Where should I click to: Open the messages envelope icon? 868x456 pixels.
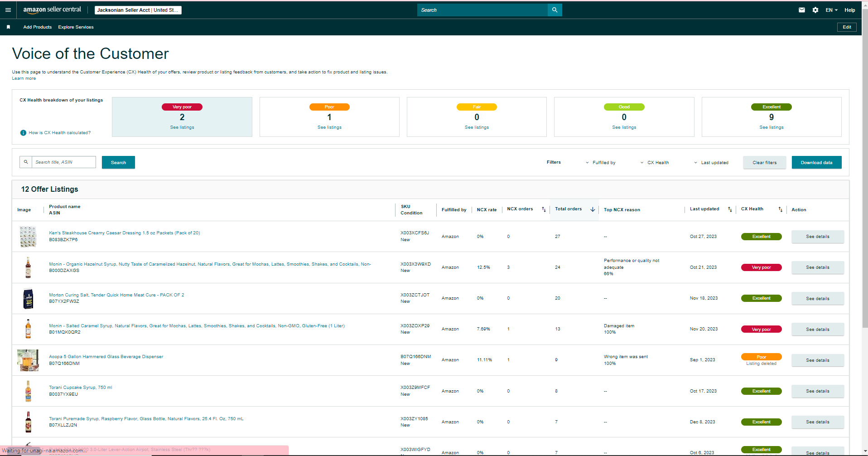click(802, 10)
